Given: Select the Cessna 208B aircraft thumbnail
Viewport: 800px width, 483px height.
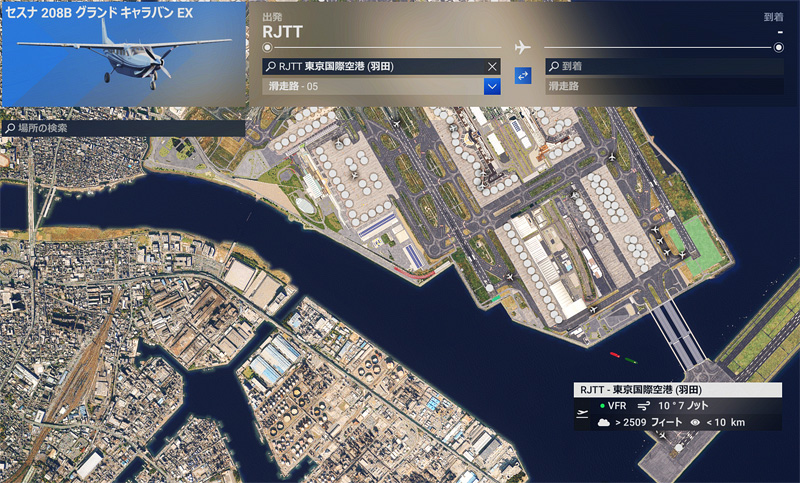Looking at the screenshot, I should pyautogui.click(x=123, y=54).
